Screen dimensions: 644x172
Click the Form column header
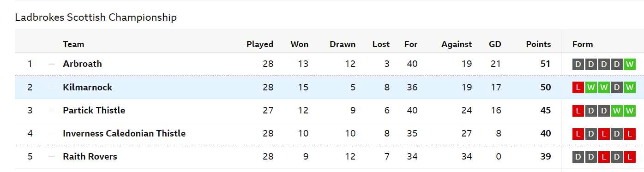[583, 44]
